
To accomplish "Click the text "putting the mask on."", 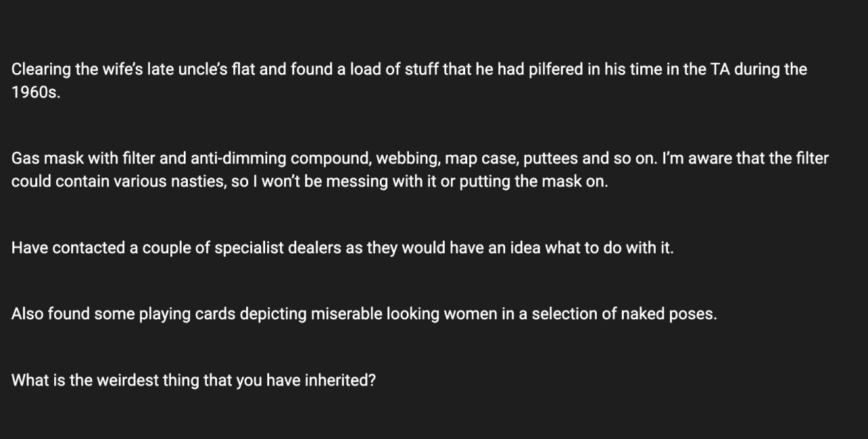I will point(534,182).
